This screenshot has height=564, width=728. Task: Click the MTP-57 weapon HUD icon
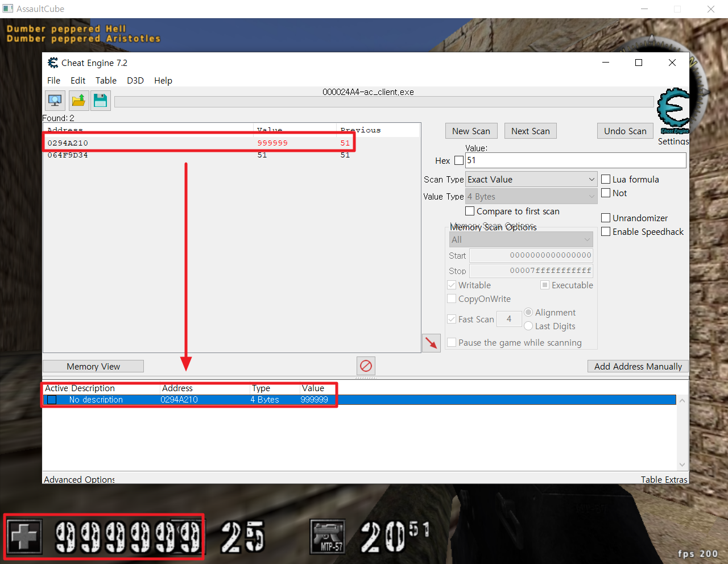click(328, 537)
